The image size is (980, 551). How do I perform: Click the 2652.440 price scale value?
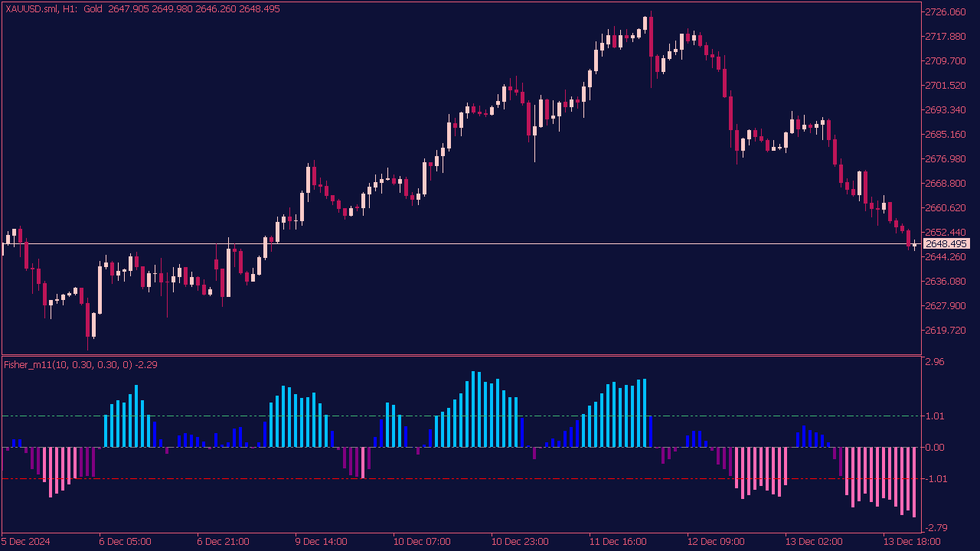point(947,233)
